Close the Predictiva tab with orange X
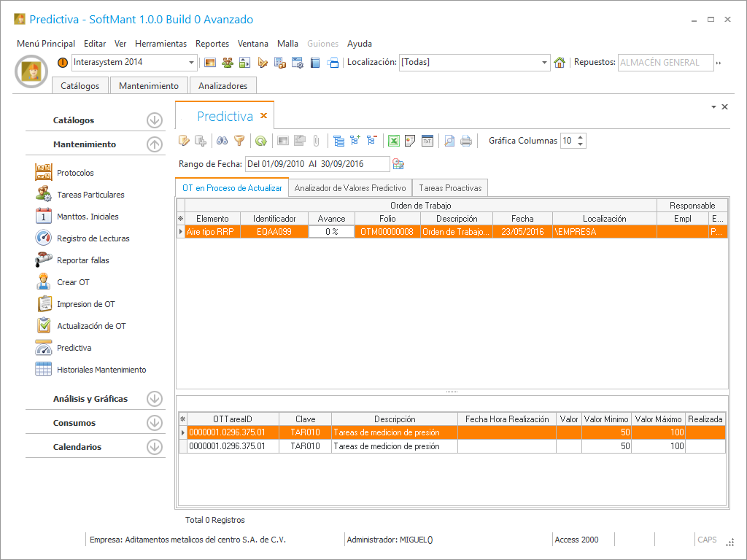747x560 pixels. point(263,116)
